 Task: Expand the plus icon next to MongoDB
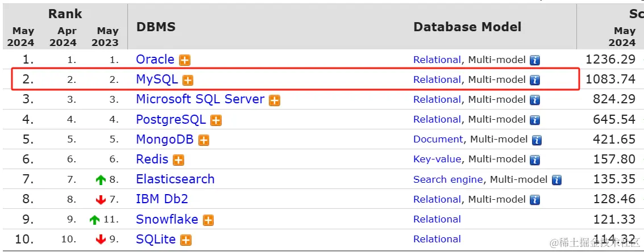tap(203, 140)
